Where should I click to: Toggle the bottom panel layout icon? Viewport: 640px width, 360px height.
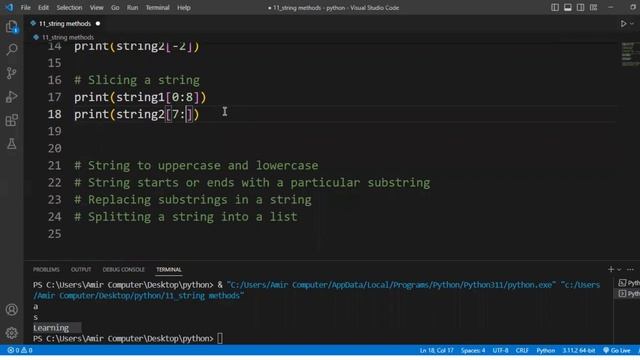(x=567, y=7)
